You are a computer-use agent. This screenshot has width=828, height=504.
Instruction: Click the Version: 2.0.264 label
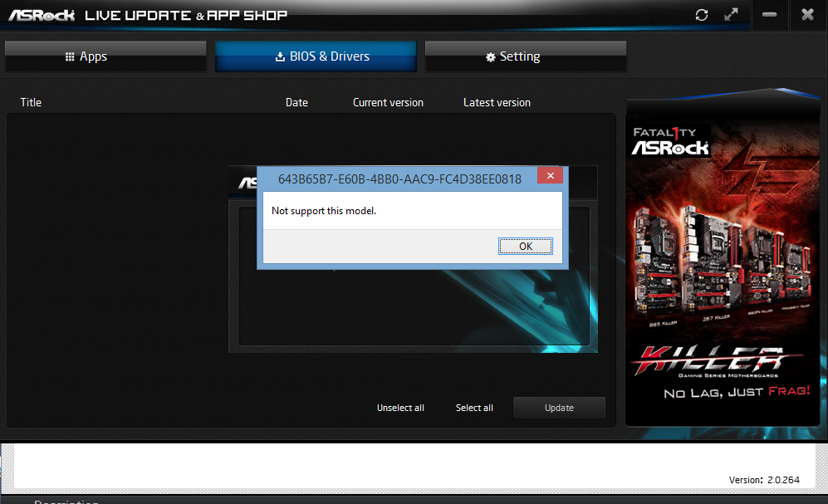pos(764,480)
